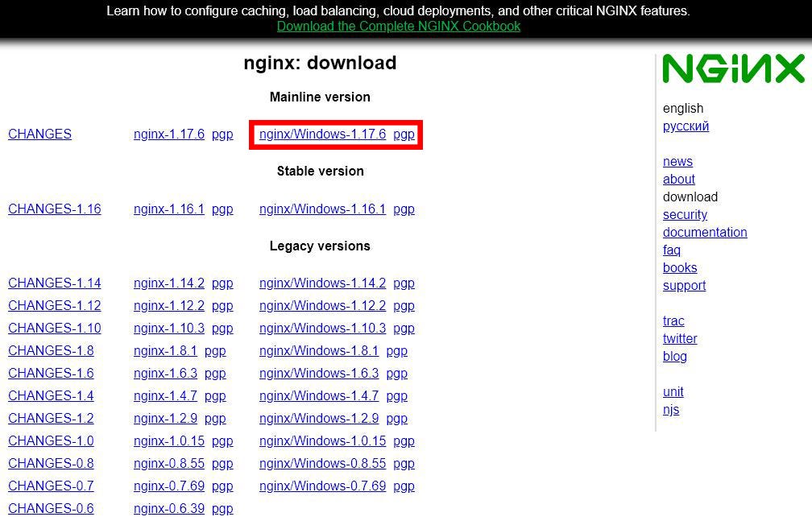Image resolution: width=812 pixels, height=521 pixels.
Task: Open the unit project link
Action: pos(673,392)
